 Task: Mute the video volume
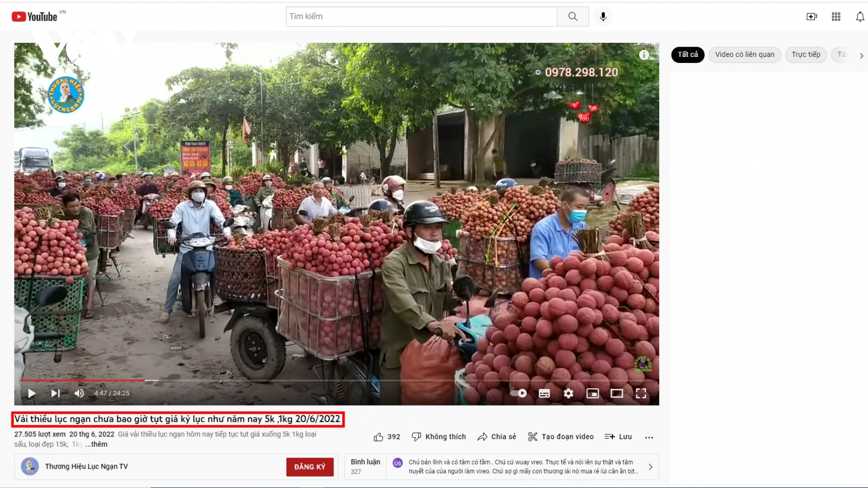(79, 394)
